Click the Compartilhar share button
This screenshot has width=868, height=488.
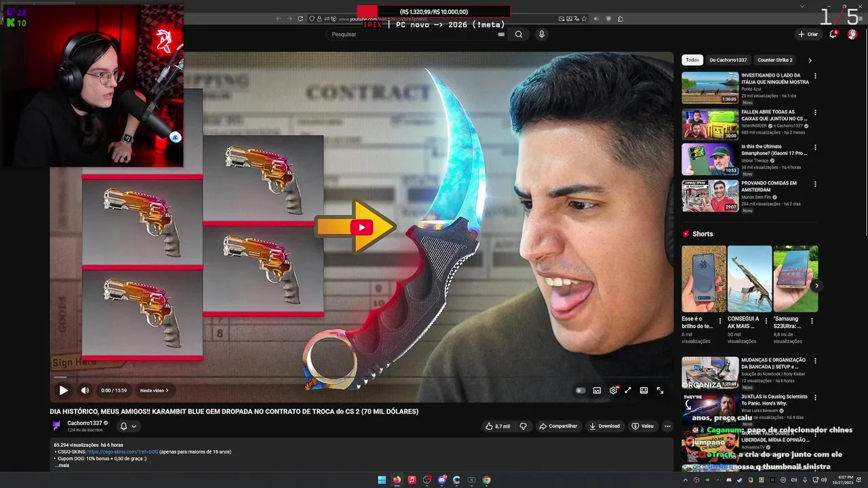(x=558, y=426)
